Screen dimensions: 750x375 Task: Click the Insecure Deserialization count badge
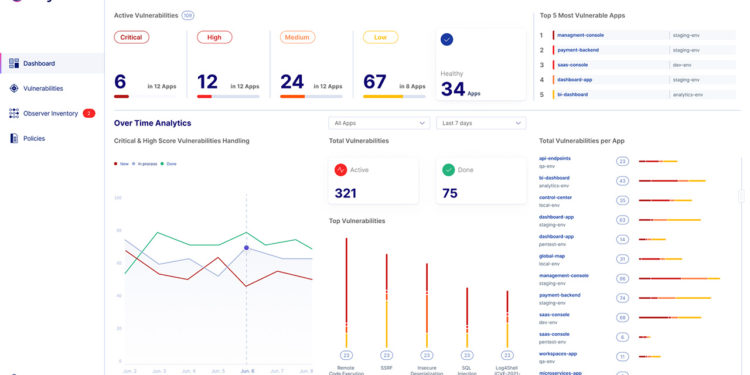coord(427,355)
